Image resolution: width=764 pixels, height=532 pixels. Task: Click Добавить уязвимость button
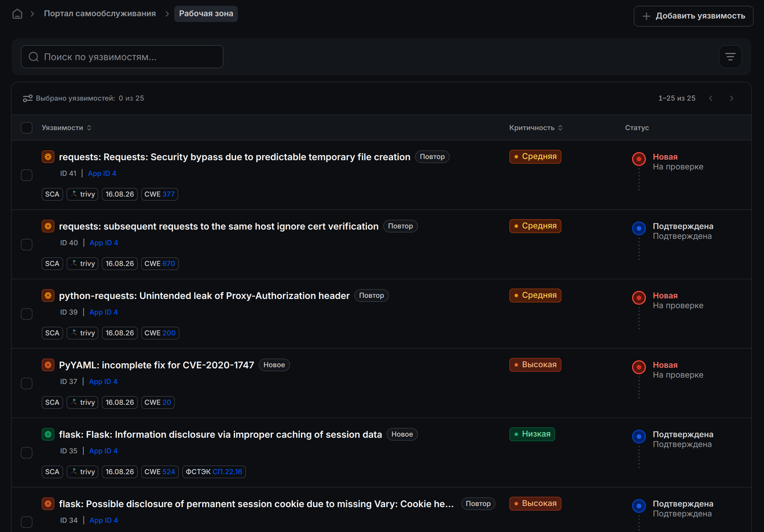click(693, 16)
